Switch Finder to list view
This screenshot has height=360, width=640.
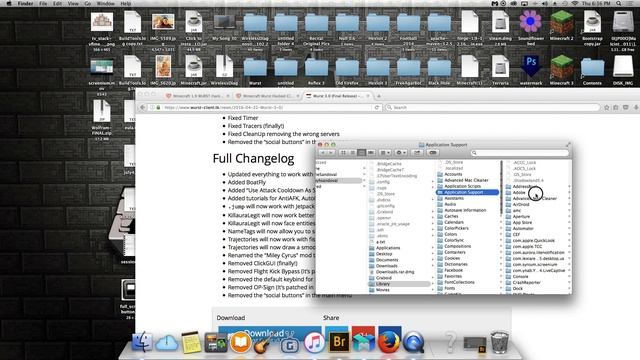(352, 153)
